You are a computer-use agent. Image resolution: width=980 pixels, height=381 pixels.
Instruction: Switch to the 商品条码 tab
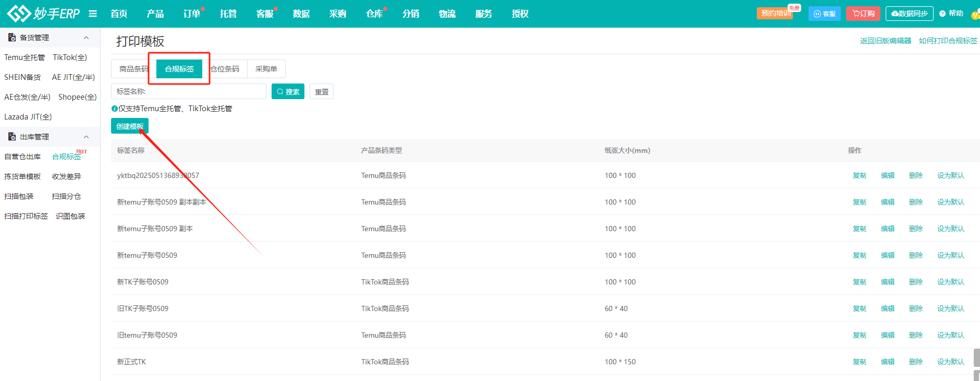tap(133, 69)
